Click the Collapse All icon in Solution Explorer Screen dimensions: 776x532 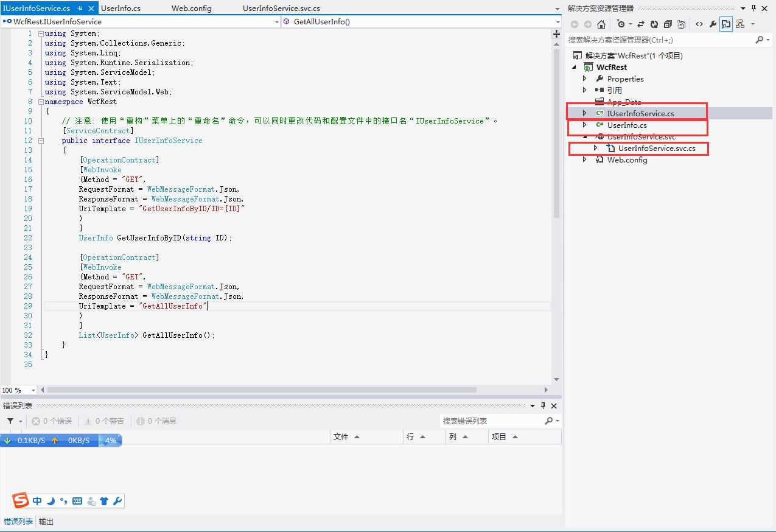click(668, 24)
